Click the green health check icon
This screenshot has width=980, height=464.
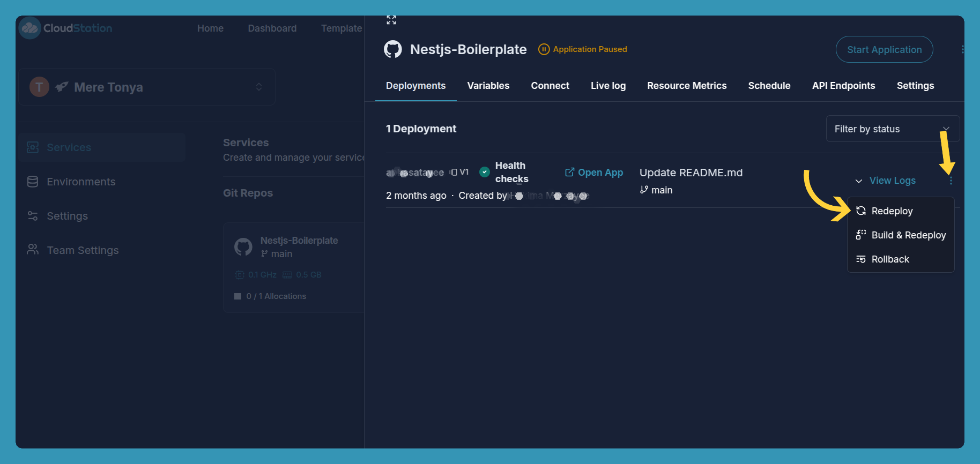(485, 172)
